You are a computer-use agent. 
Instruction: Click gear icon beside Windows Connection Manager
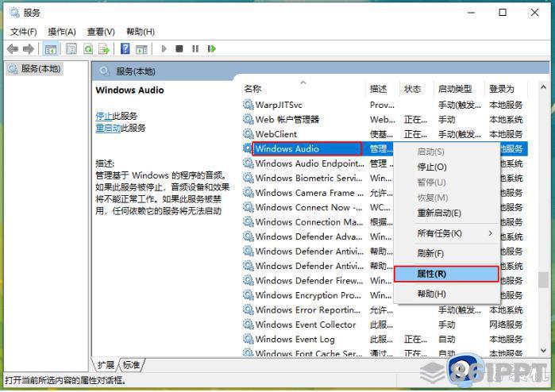tap(248, 222)
